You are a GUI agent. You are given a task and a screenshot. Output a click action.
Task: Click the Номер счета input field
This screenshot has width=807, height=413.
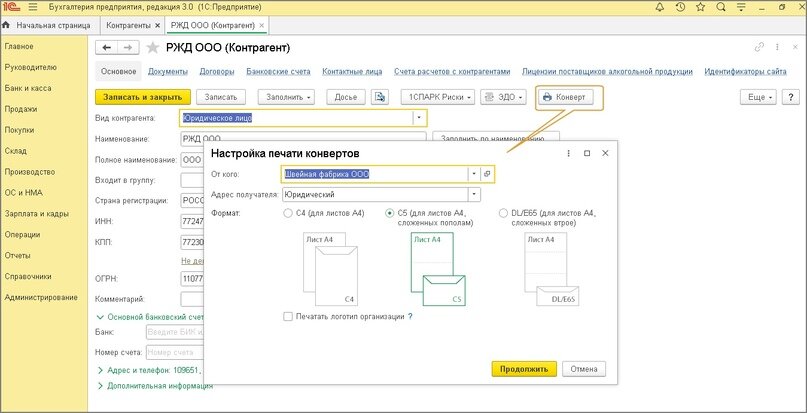176,352
